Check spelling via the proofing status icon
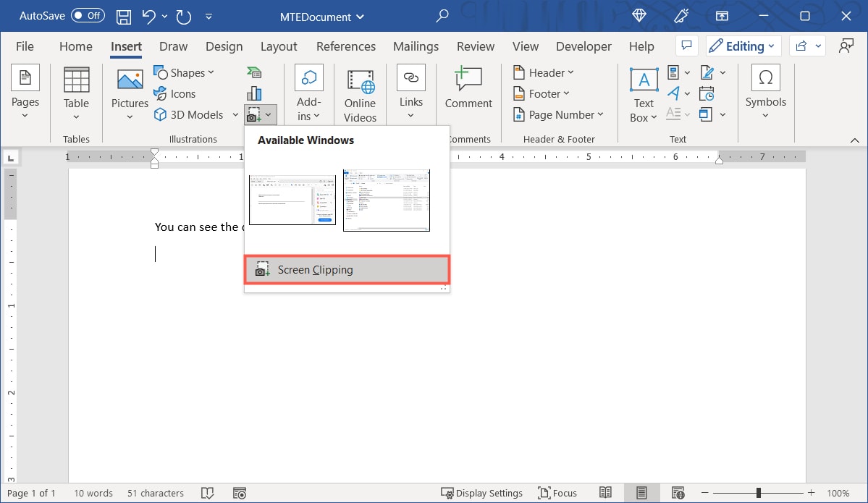This screenshot has width=868, height=503. pyautogui.click(x=208, y=493)
